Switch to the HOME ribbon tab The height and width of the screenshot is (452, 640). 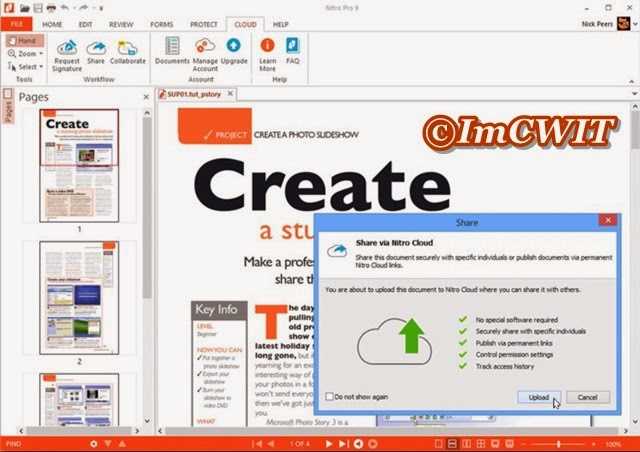tap(52, 24)
